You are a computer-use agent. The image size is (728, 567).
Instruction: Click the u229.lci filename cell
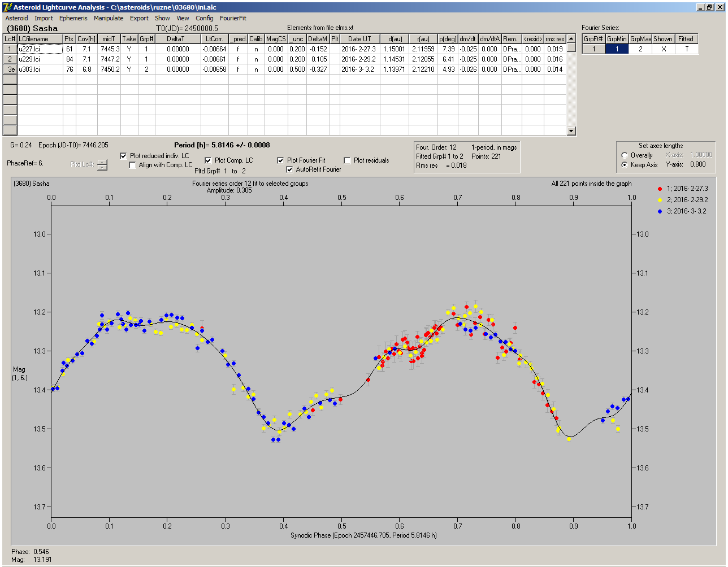40,59
